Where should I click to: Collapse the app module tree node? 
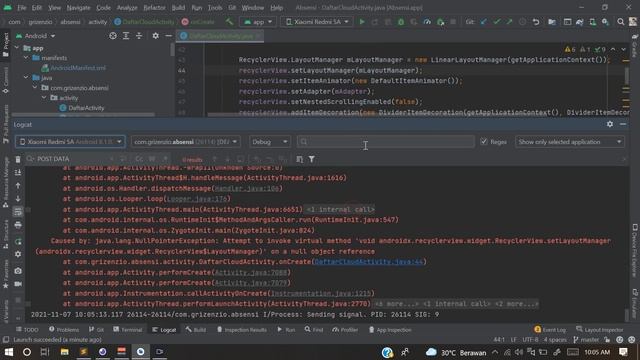click(17, 48)
